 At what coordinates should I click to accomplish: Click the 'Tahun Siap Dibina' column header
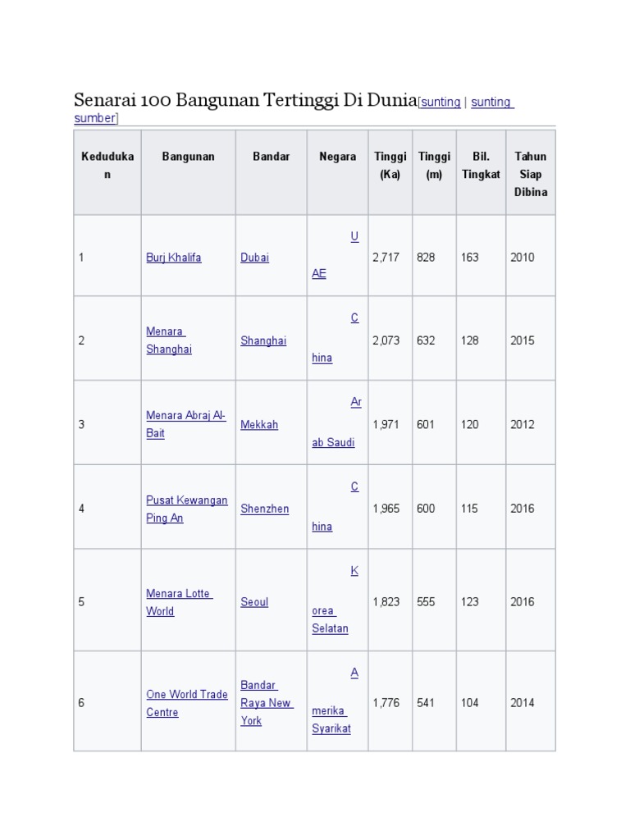click(x=530, y=174)
